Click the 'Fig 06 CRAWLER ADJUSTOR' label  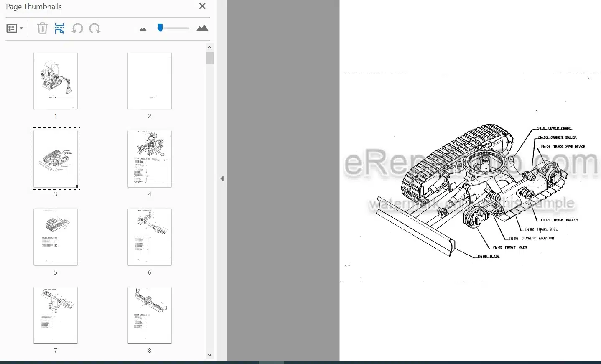(531, 238)
